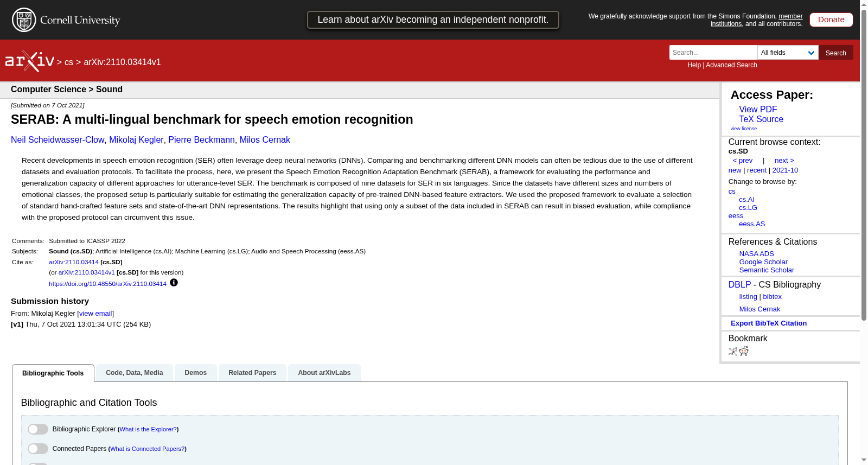Open Help link
The image size is (868, 465).
point(694,65)
